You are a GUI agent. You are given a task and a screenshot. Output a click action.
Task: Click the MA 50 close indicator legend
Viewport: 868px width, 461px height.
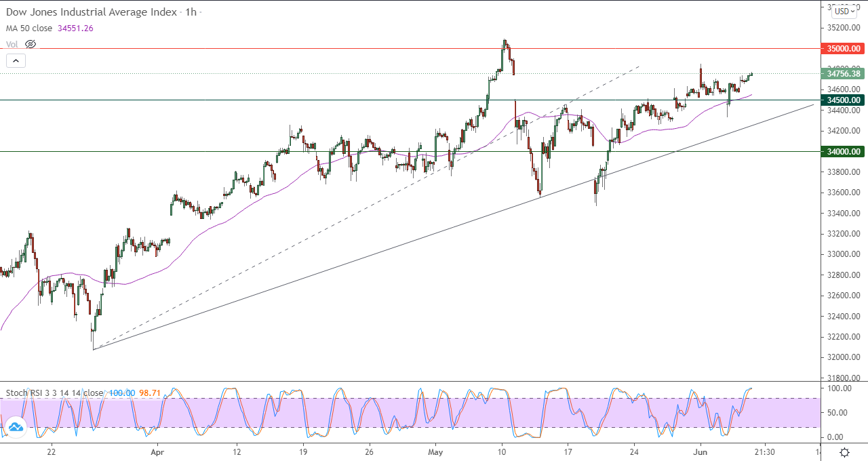(31, 28)
